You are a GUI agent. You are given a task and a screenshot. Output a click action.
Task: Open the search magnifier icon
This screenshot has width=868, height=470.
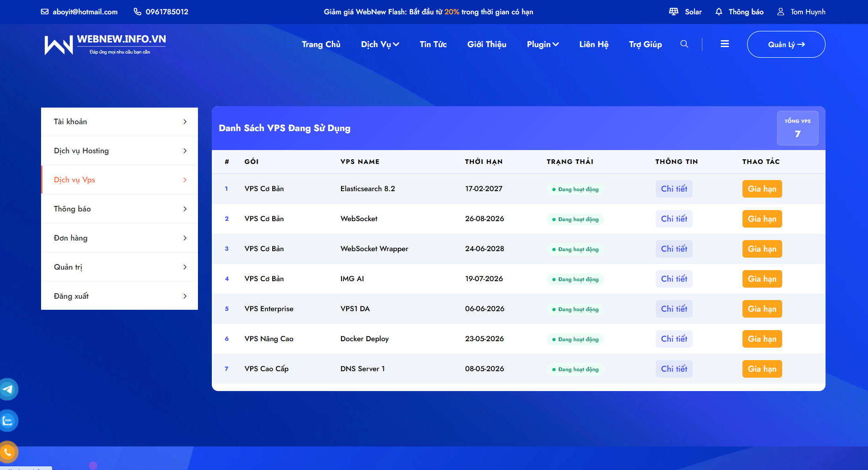(684, 44)
